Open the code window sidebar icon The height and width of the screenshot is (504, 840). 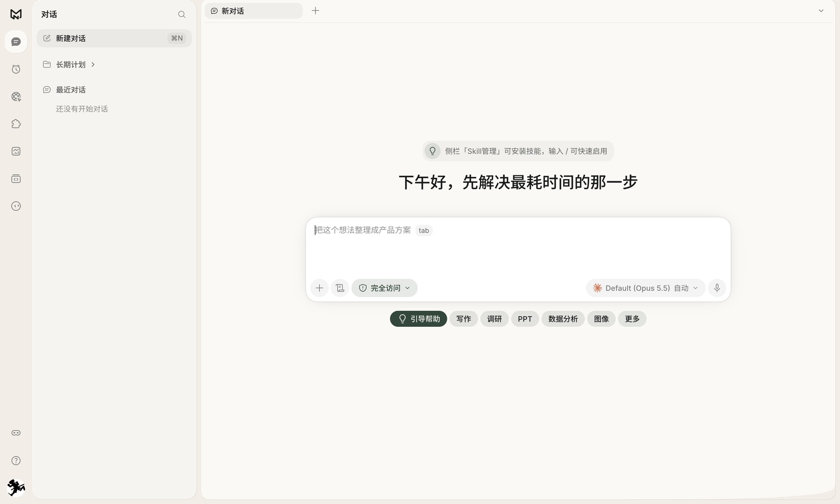point(16,179)
